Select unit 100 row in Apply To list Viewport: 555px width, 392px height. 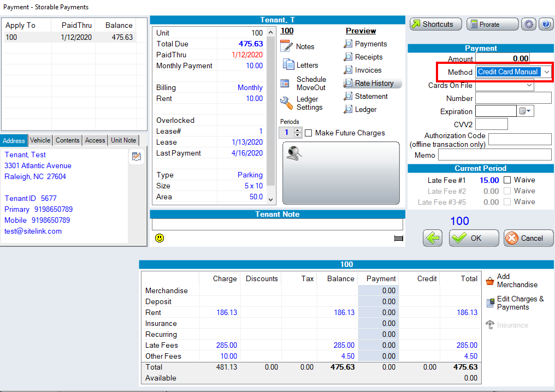click(70, 37)
